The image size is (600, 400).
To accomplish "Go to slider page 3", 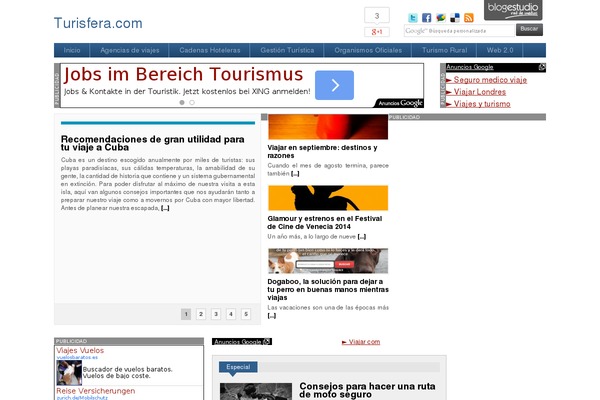I will (x=216, y=314).
